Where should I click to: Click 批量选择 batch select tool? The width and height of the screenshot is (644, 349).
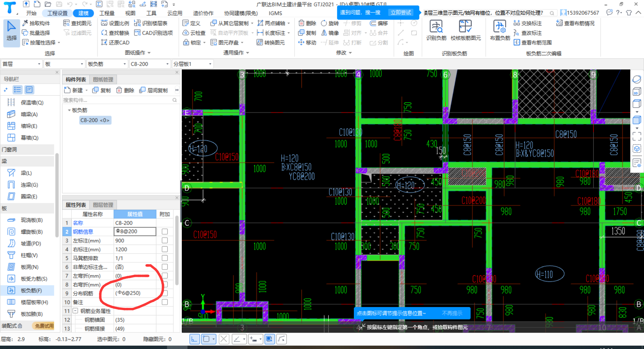point(36,33)
